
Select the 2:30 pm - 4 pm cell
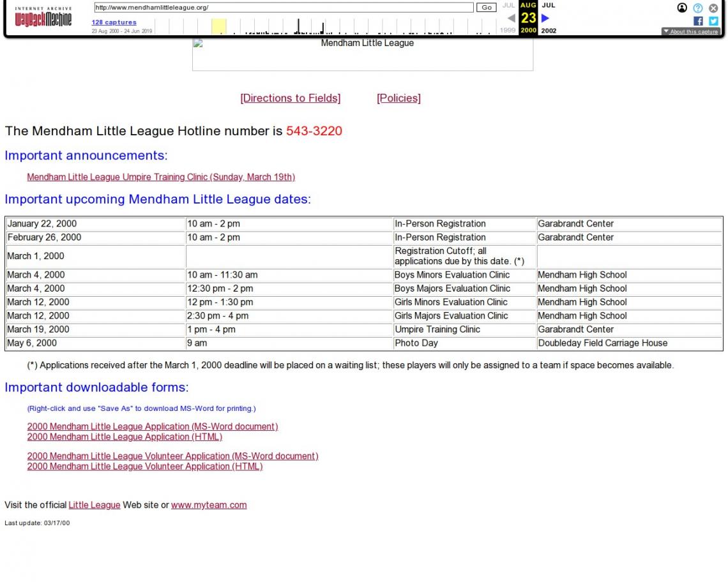pos(289,316)
